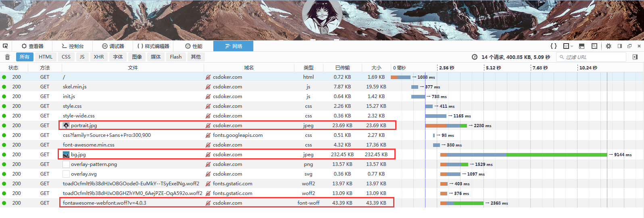Clear network requests with trash icon
644x218 pixels.
pyautogui.click(x=7, y=57)
